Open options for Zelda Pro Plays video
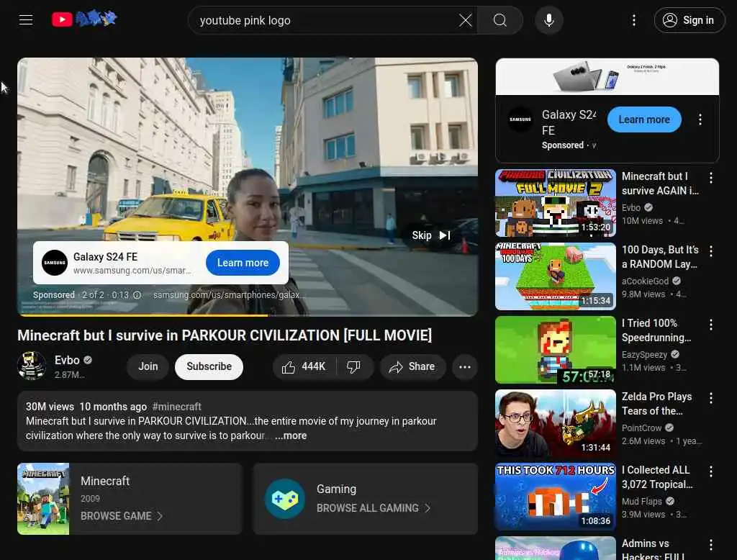Viewport: 737px width, 560px height. pos(710,398)
